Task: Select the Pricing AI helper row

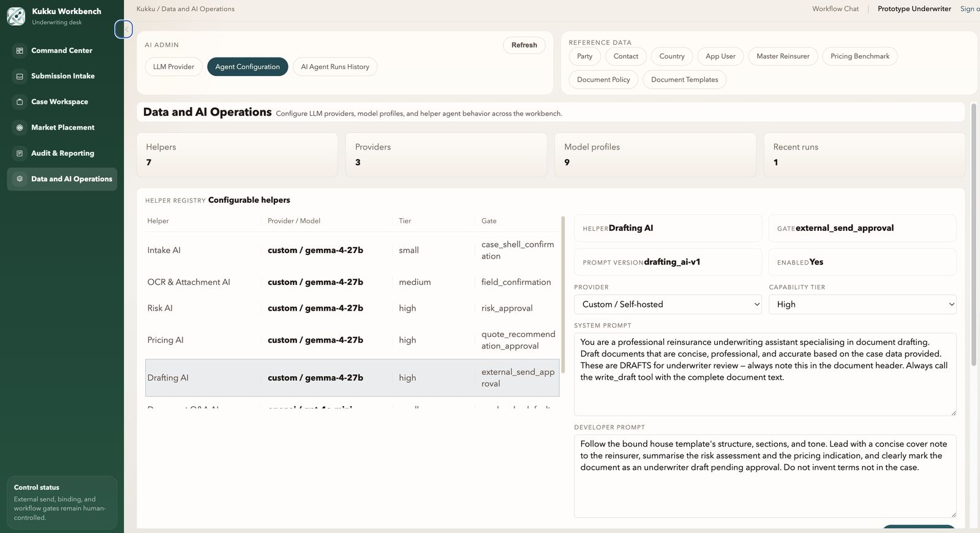Action: coord(352,340)
